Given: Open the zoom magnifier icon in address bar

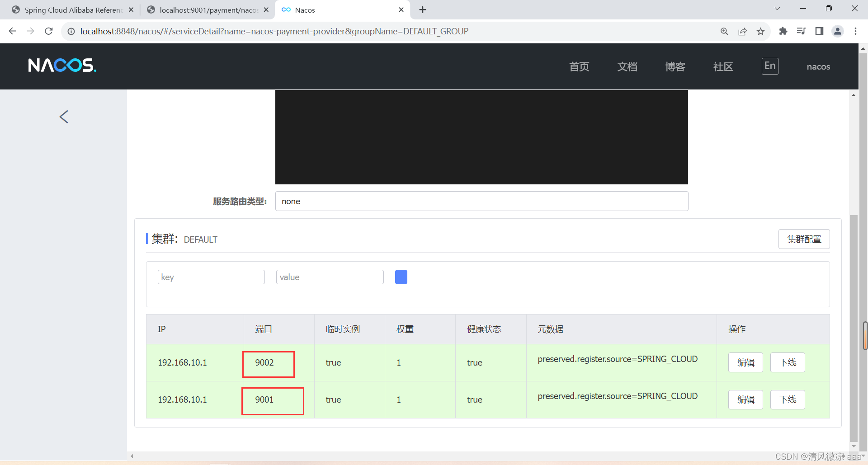Looking at the screenshot, I should pyautogui.click(x=724, y=31).
